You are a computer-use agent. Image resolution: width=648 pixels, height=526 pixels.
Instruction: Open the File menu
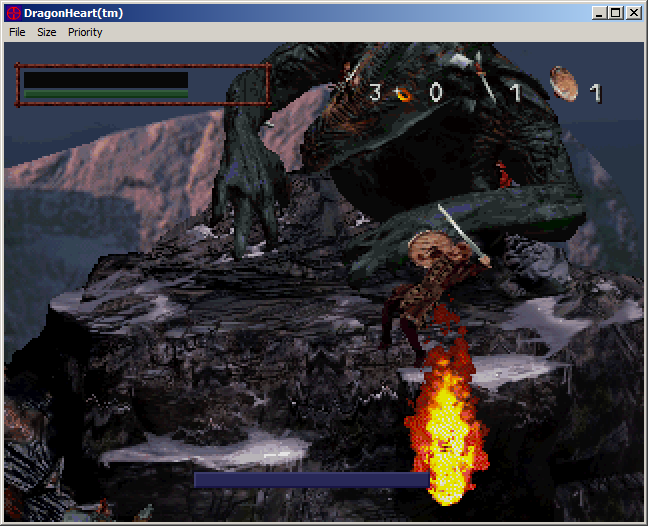17,32
